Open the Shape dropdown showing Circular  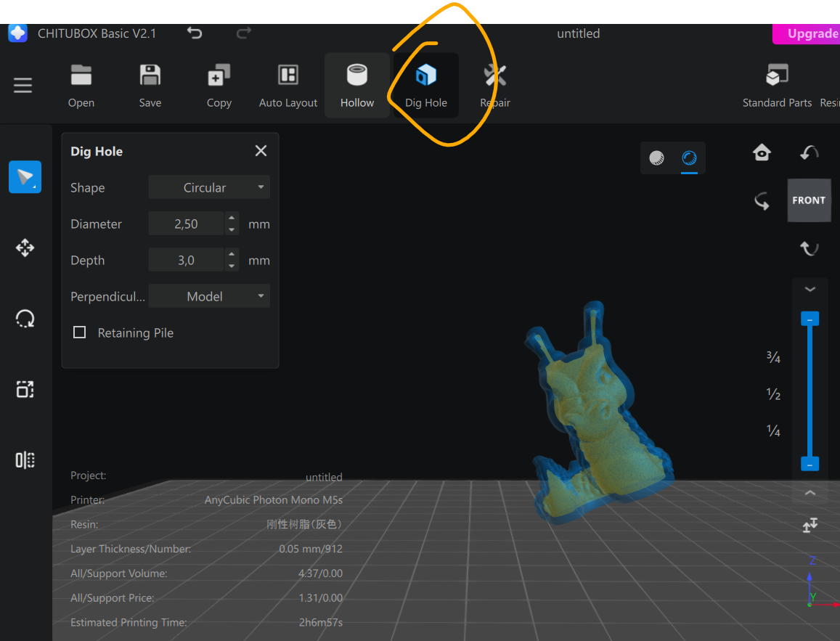209,187
